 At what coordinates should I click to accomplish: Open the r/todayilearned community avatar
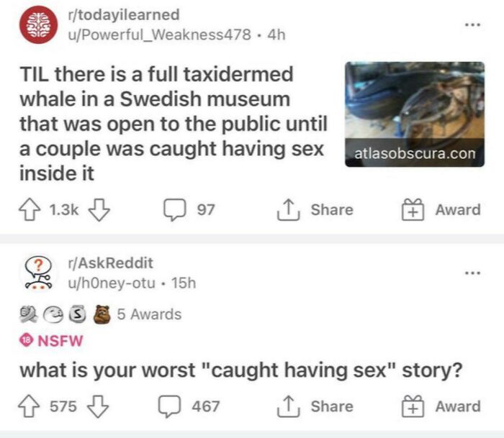(x=39, y=24)
